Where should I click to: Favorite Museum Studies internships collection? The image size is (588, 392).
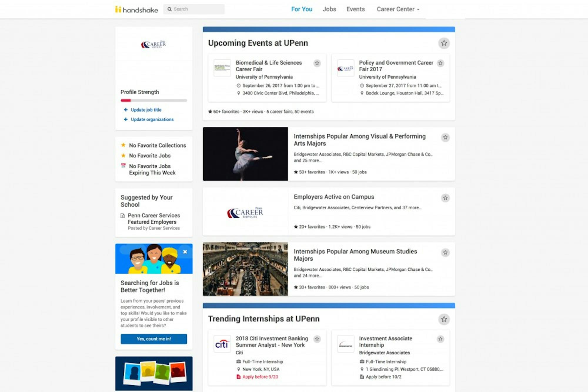point(445,253)
